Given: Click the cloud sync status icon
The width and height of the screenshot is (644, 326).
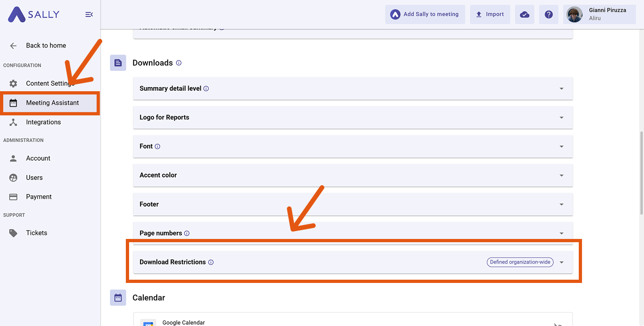Looking at the screenshot, I should [x=525, y=14].
